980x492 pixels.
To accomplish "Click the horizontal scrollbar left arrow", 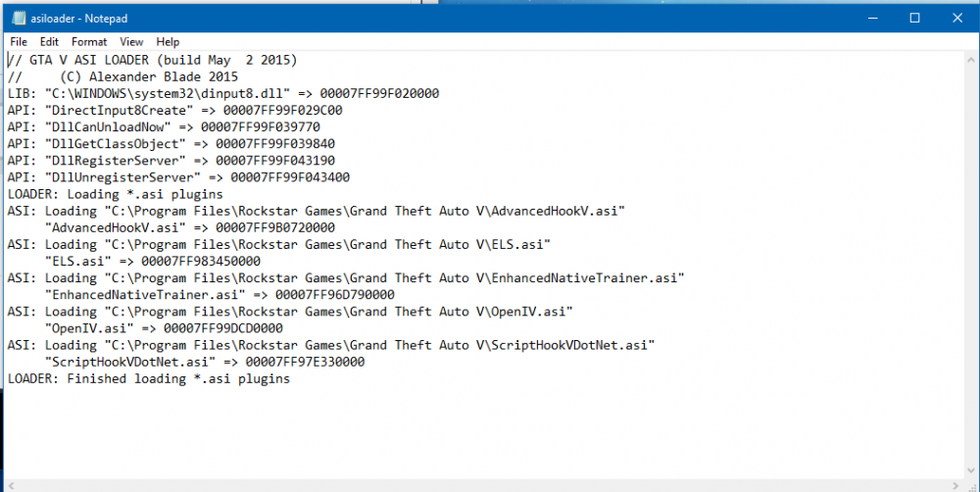I will [11, 483].
